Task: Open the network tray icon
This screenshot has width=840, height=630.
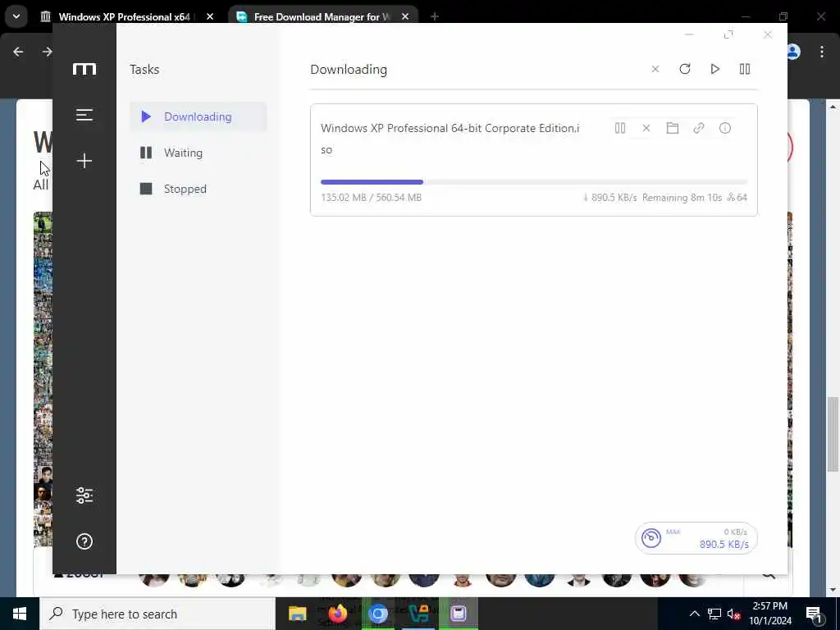Action: [714, 614]
